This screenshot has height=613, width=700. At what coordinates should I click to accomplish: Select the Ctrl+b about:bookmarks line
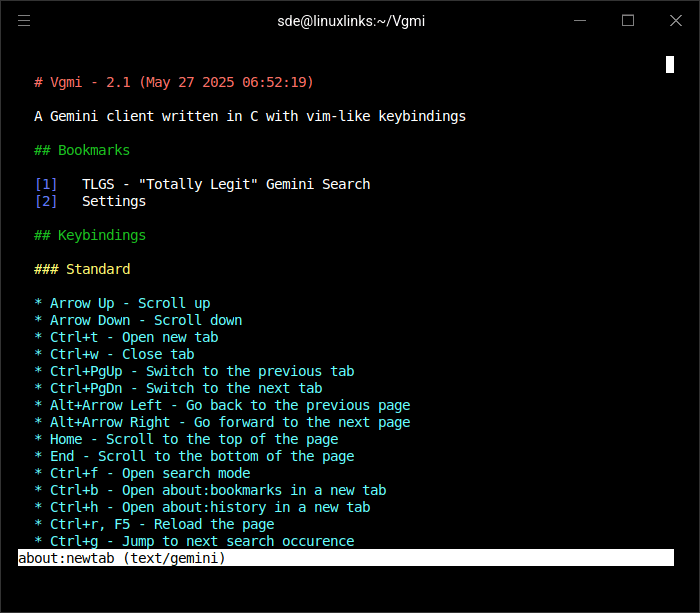coord(210,490)
